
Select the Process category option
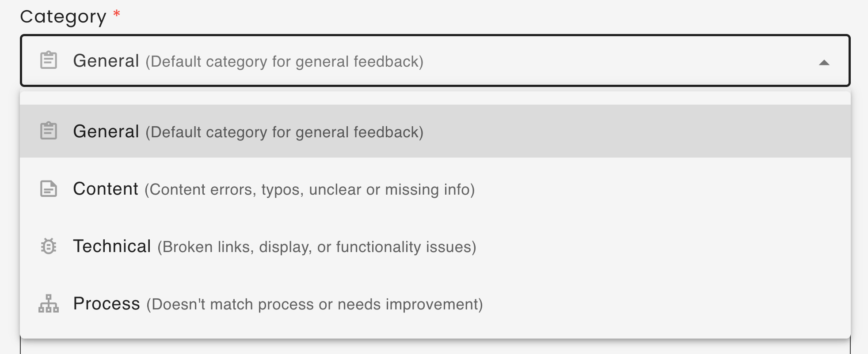click(x=107, y=304)
